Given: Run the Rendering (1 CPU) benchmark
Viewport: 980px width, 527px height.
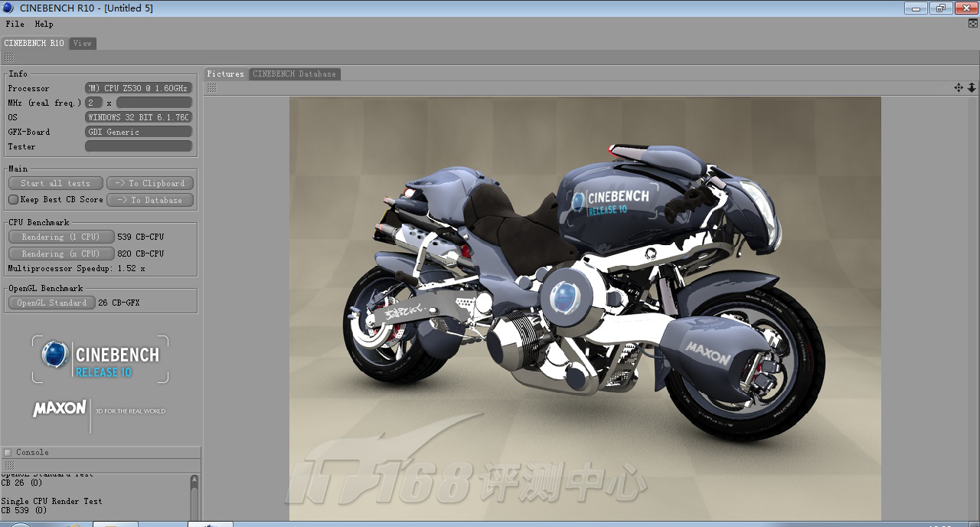Looking at the screenshot, I should (x=61, y=237).
